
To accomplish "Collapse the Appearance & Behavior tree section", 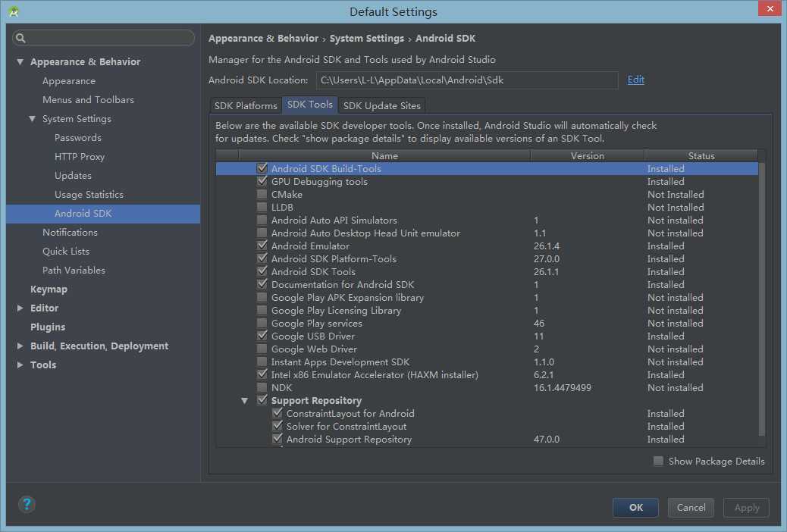I will pyautogui.click(x=20, y=62).
